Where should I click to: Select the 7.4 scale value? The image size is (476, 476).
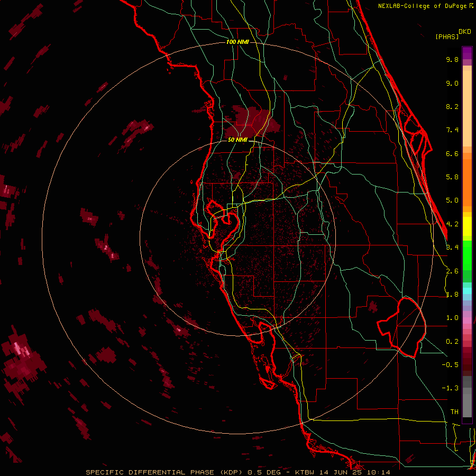452,130
